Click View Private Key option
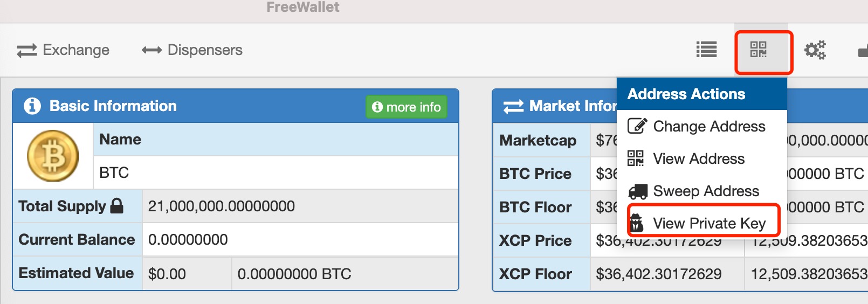 tap(708, 223)
